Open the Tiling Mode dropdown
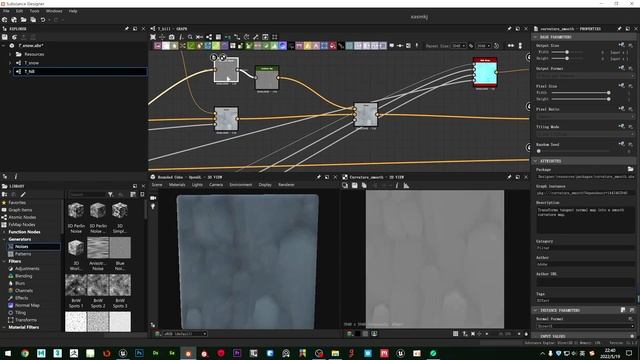The width and height of the screenshot is (640, 360). [x=585, y=134]
